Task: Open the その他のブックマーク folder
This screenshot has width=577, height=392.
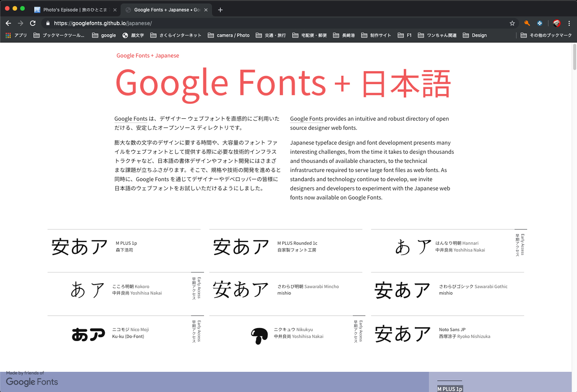Action: click(x=546, y=35)
